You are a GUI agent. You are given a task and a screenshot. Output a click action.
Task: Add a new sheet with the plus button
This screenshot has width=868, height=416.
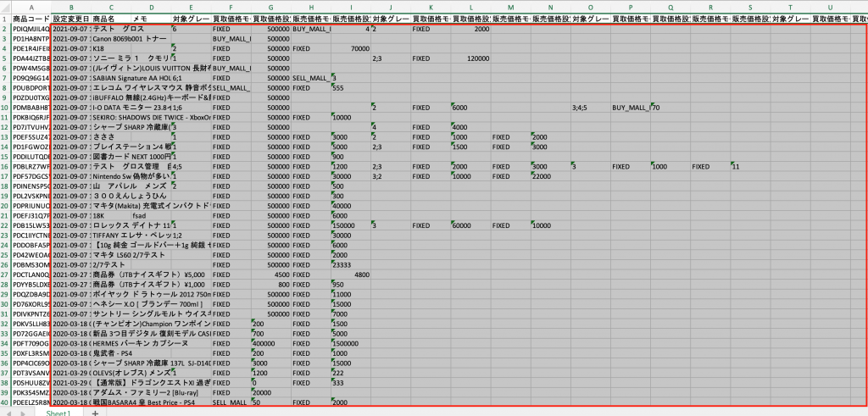point(95,413)
